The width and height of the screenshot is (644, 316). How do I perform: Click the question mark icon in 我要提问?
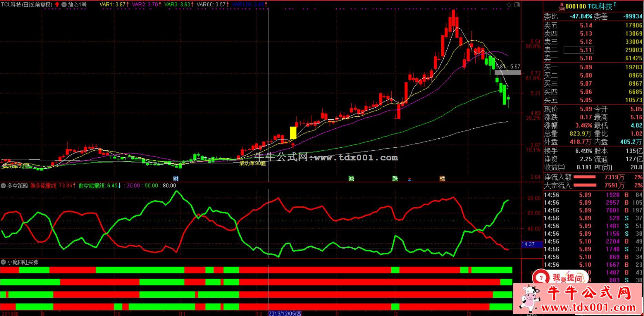point(542,278)
